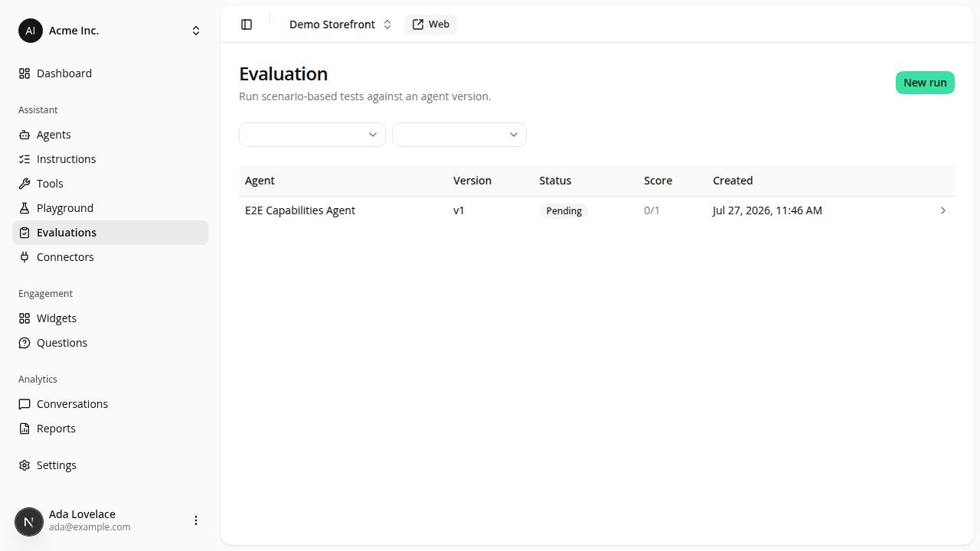980x551 pixels.
Task: Navigate to Conversations
Action: (110, 404)
